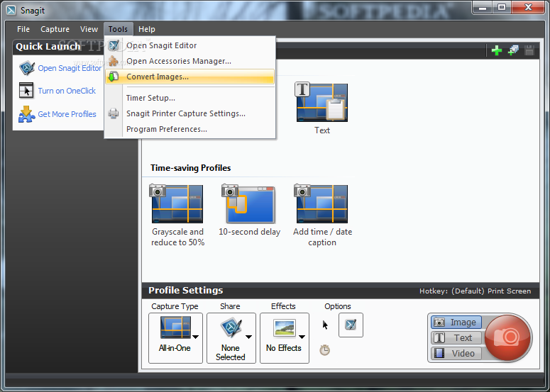Open the View menu

coord(89,29)
